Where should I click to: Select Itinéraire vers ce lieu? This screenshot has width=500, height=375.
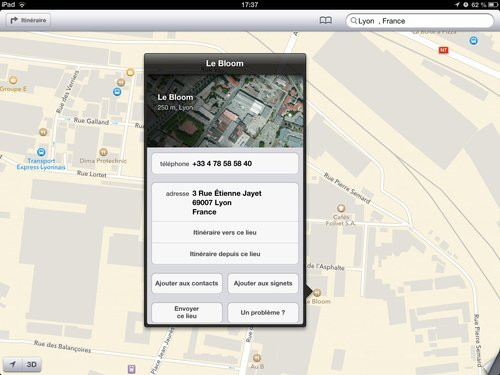click(225, 232)
